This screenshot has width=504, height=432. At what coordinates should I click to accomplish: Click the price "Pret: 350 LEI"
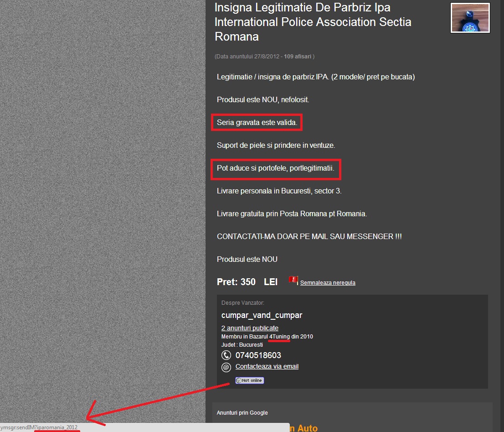click(247, 282)
